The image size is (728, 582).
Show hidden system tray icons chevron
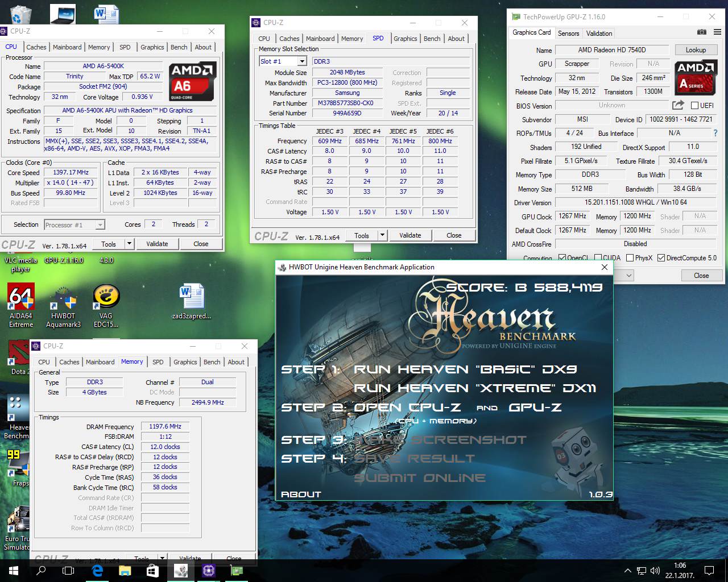pos(628,571)
